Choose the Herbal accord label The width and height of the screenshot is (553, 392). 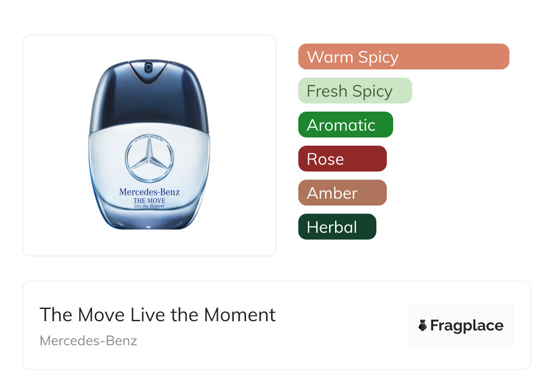pos(337,227)
